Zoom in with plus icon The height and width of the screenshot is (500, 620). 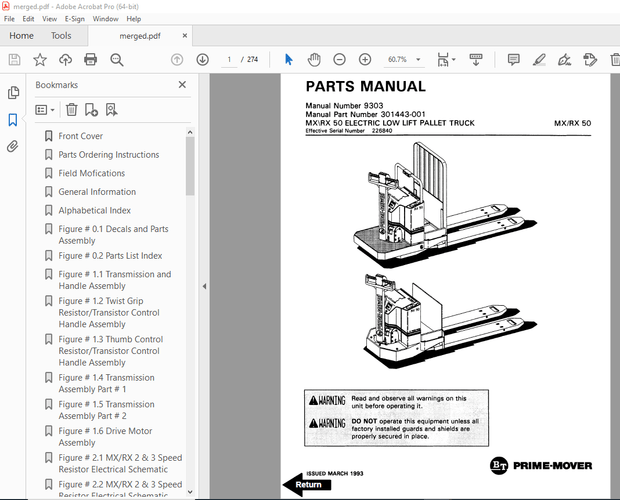(x=365, y=60)
